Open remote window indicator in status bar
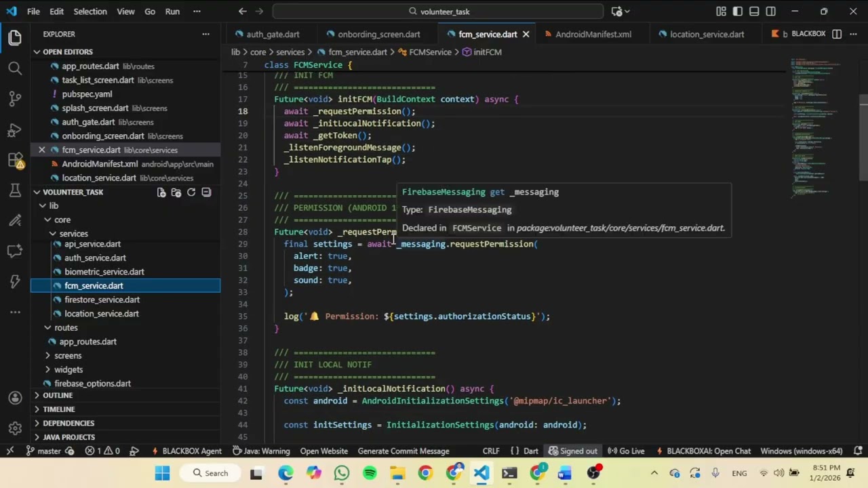The height and width of the screenshot is (488, 868). 9,451
